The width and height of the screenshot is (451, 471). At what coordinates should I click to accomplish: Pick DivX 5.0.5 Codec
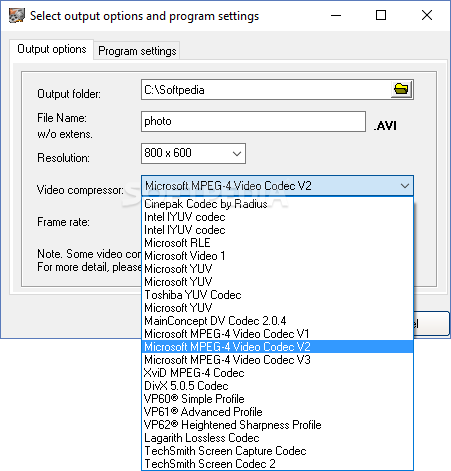[x=277, y=386]
